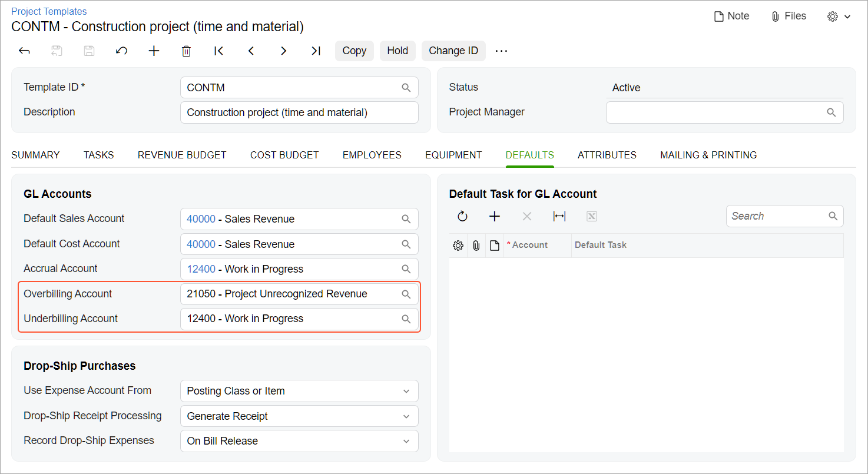Click the Change ID button

(453, 51)
